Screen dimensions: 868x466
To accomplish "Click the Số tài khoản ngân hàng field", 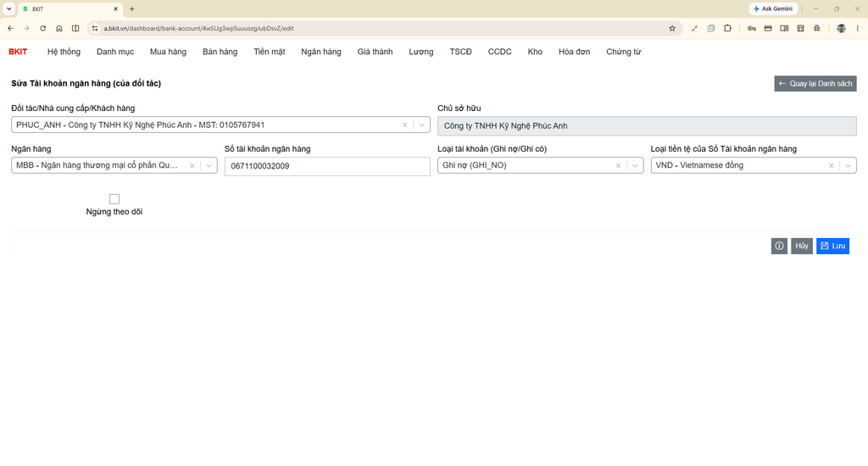I will (327, 166).
